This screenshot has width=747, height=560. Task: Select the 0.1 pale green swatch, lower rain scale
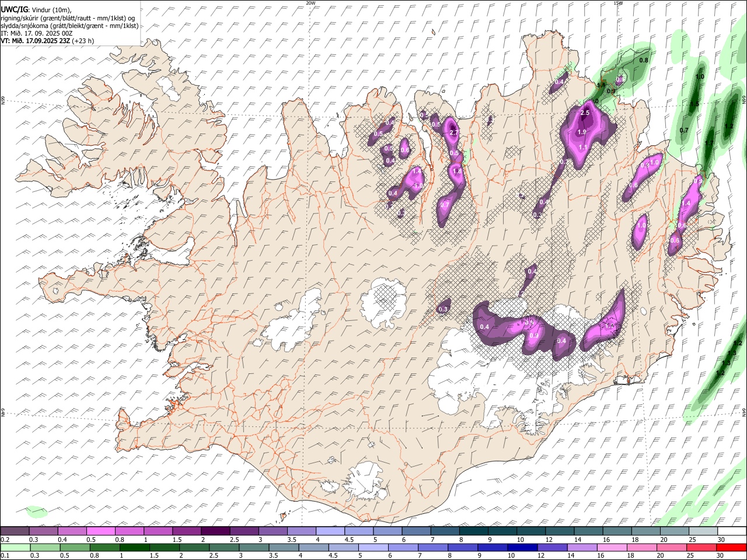pos(15,548)
